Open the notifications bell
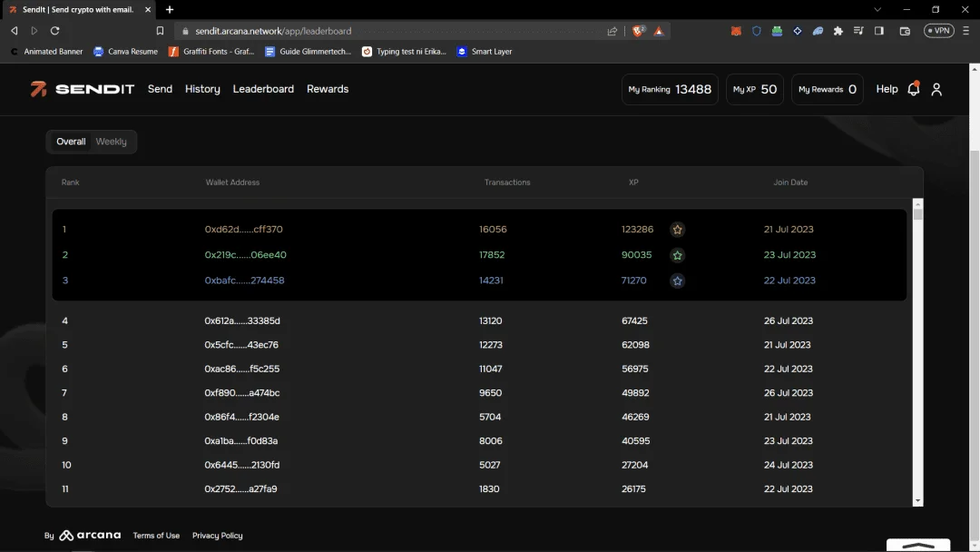This screenshot has height=552, width=980. tap(913, 89)
